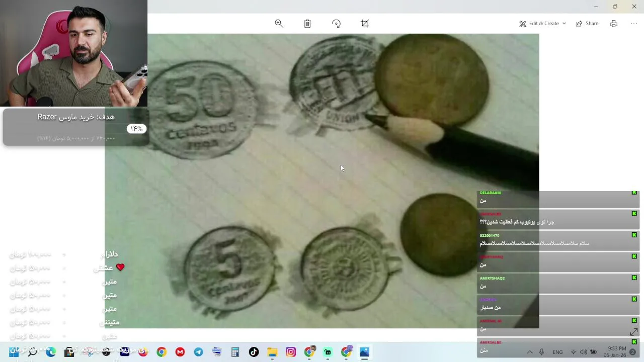
Task: Enter fullscreen with the diagonal arrows icon
Action: point(634,332)
